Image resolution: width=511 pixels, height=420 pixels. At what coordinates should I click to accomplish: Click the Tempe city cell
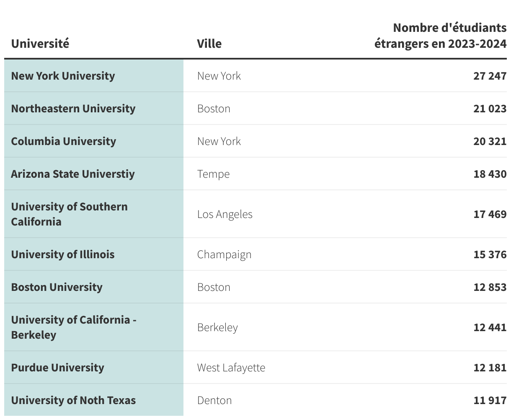(x=214, y=174)
